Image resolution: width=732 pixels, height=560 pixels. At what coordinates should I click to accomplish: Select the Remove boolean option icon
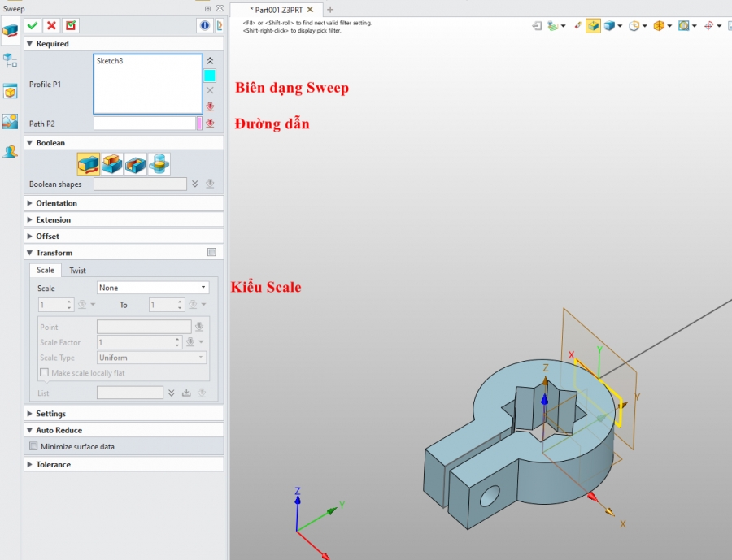click(x=135, y=164)
